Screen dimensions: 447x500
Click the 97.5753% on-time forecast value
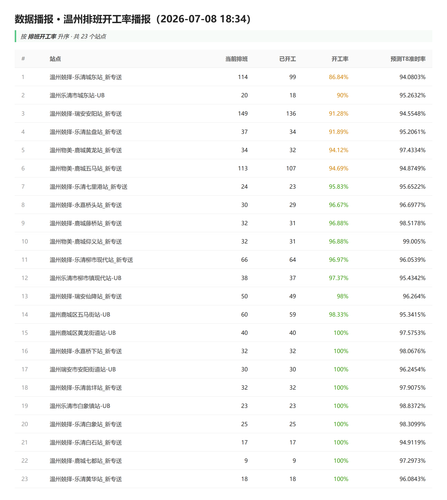pos(413,333)
